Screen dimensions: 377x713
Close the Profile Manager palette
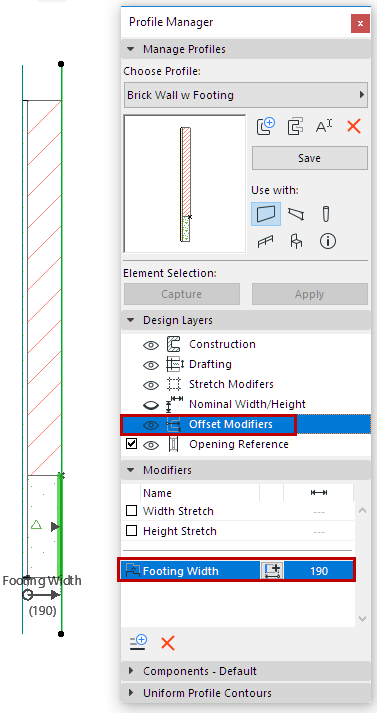click(360, 24)
